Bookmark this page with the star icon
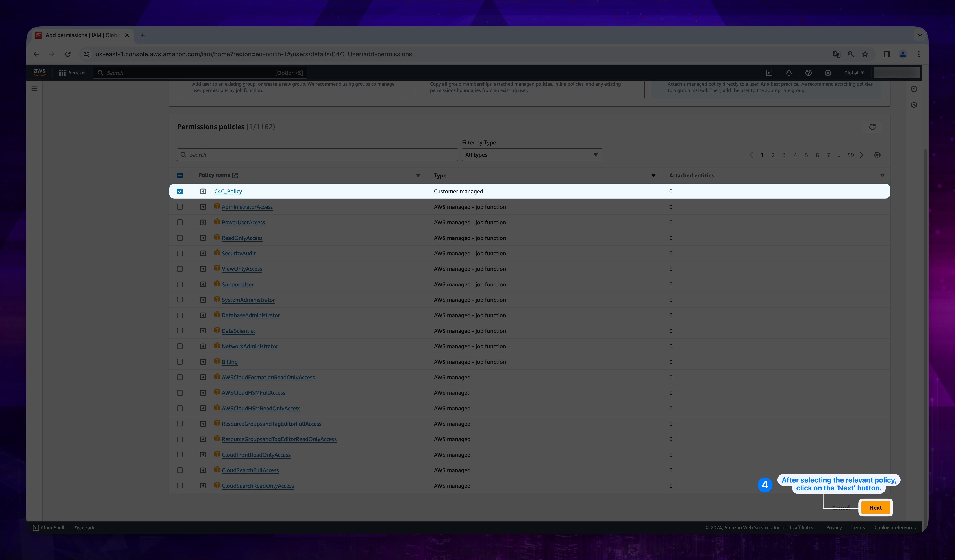 (x=865, y=54)
